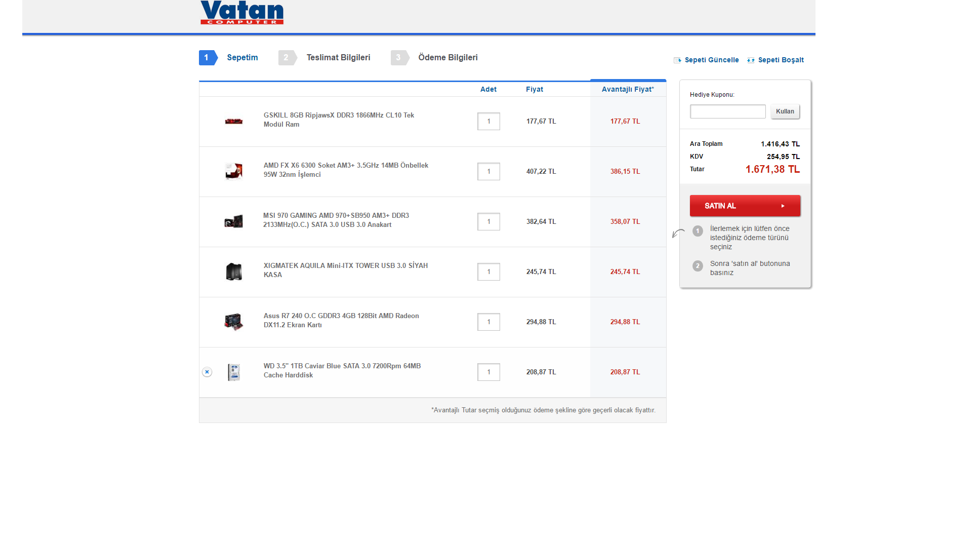Go to the Ödeme Bilgileri step
Screen dimensions: 980x540
(448, 57)
